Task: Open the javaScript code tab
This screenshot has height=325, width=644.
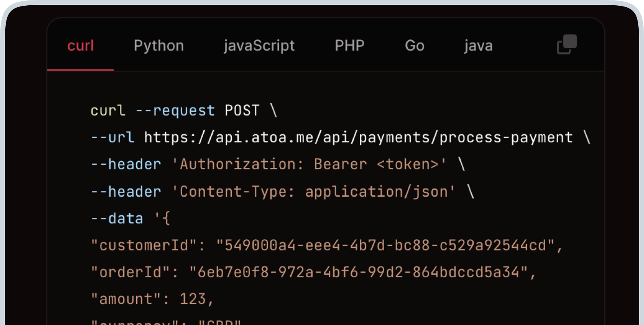Action: click(x=259, y=45)
